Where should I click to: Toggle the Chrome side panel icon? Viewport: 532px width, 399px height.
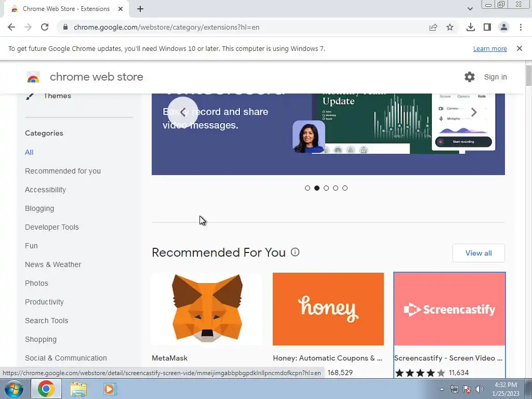pyautogui.click(x=487, y=27)
